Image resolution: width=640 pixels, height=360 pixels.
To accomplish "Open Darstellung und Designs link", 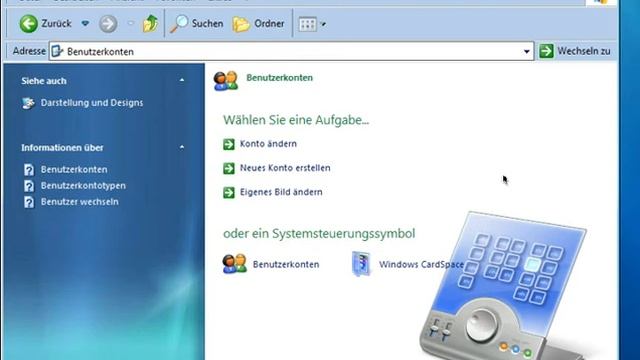I will tap(92, 103).
